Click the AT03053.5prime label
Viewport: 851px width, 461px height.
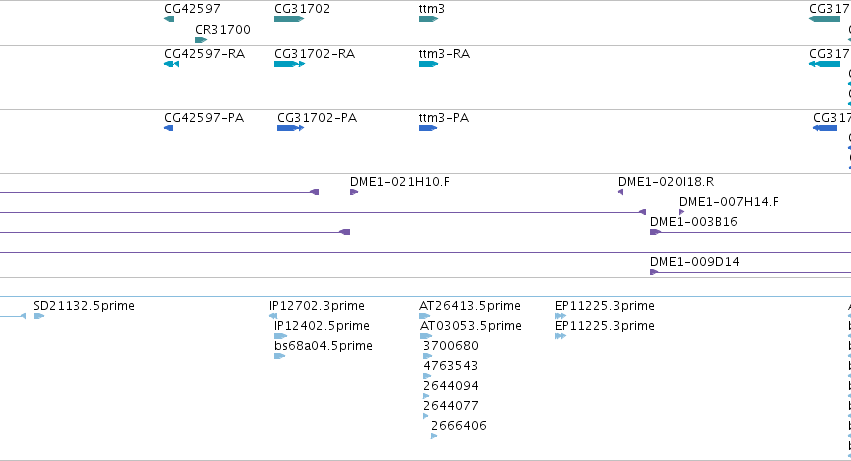[471, 326]
